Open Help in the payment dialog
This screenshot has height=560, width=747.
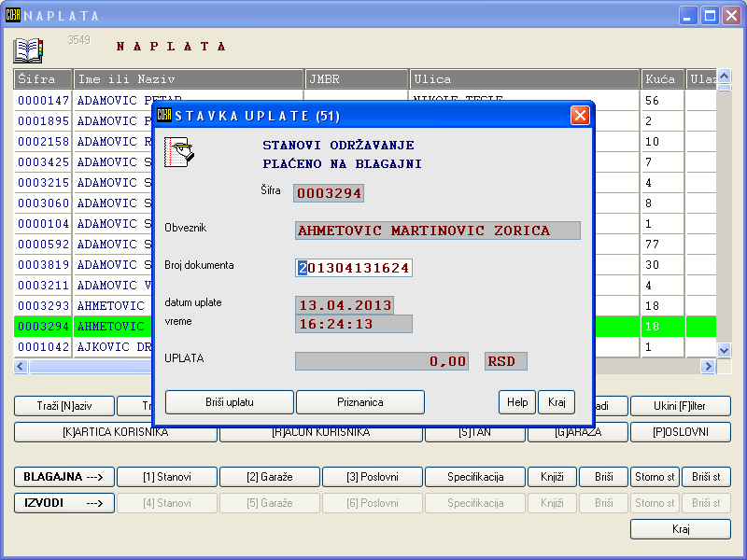tap(517, 402)
